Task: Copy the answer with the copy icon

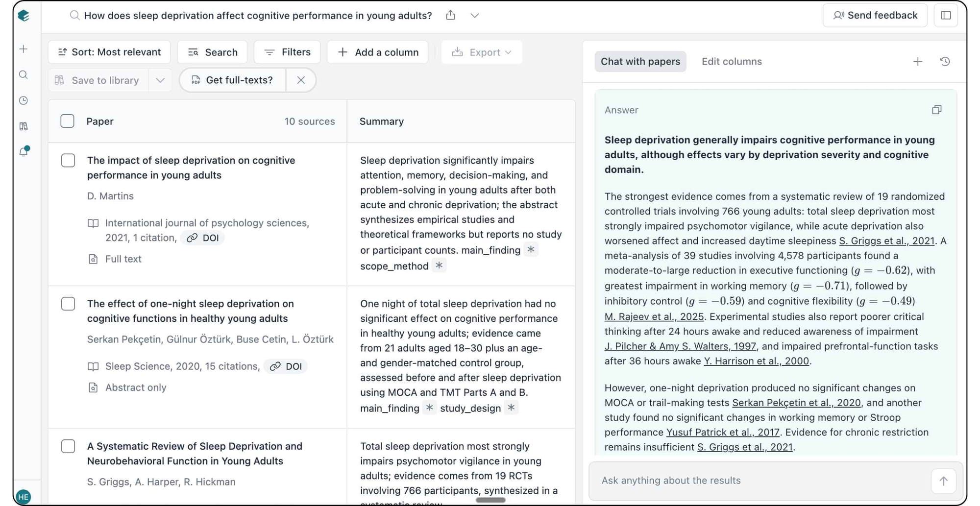Action: [x=936, y=110]
